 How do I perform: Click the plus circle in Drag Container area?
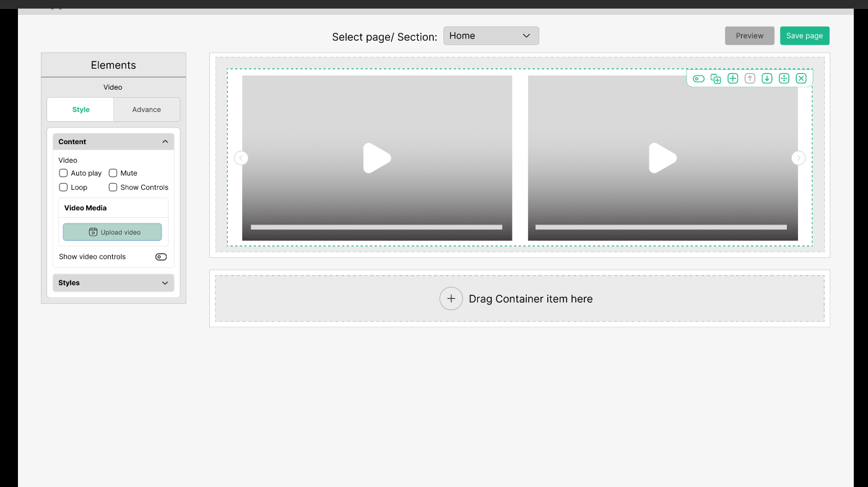tap(451, 299)
